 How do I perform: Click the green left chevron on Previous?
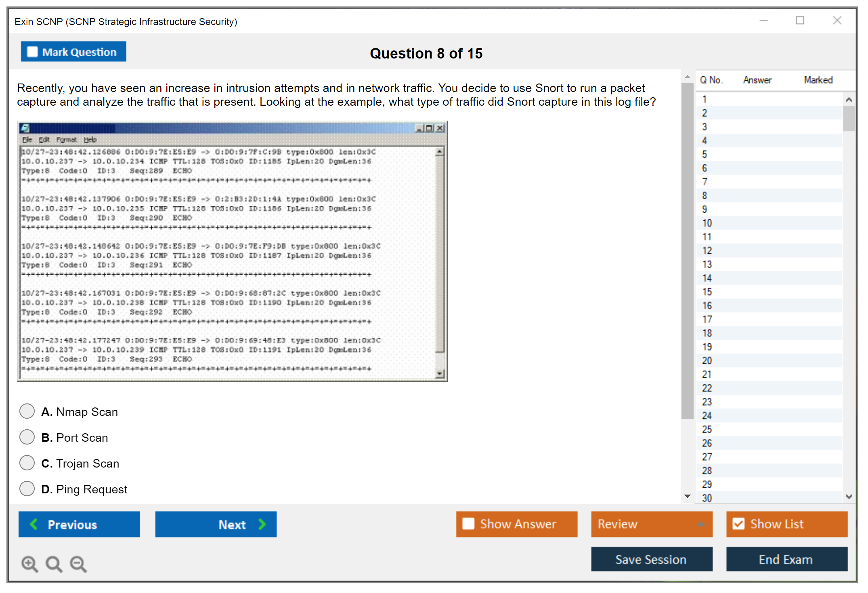(34, 524)
